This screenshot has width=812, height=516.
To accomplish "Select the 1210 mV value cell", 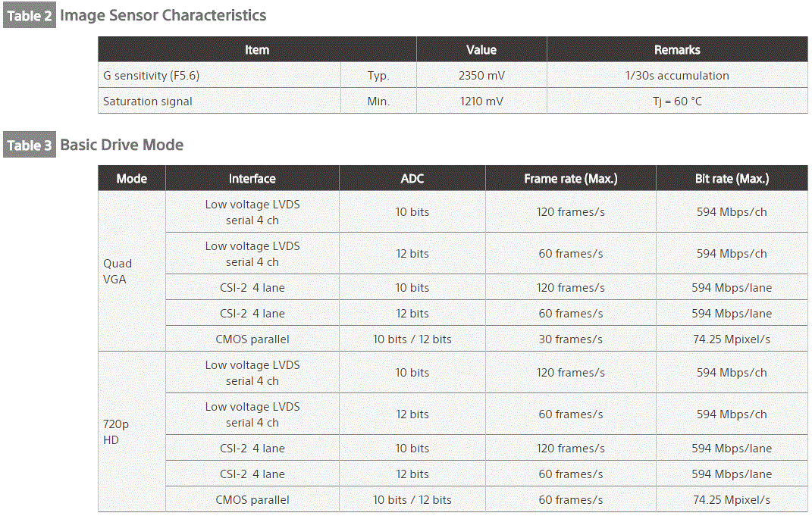I will tap(481, 102).
